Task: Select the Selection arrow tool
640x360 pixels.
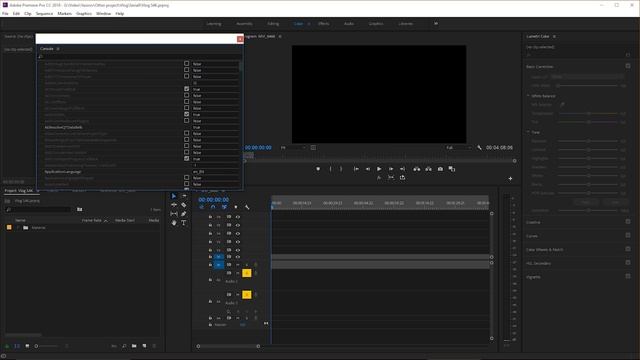Action: coord(174,196)
